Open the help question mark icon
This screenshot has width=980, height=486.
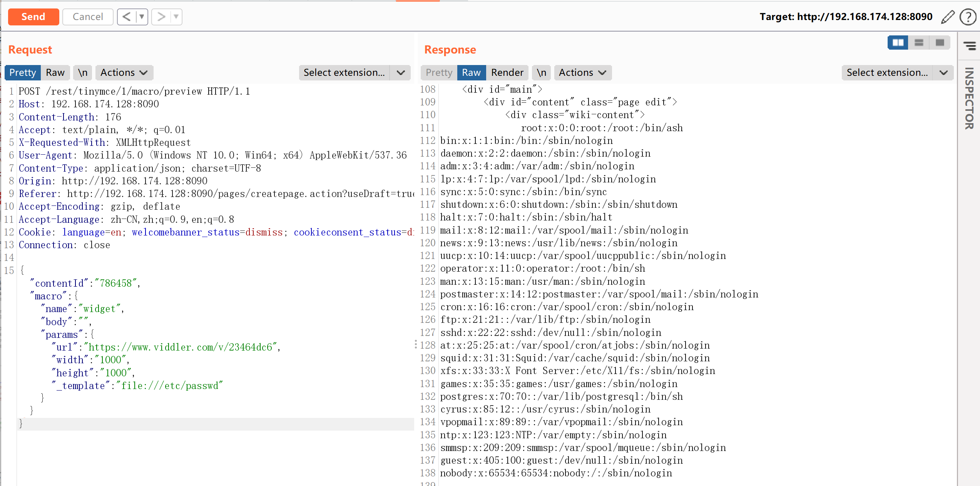coord(967,17)
